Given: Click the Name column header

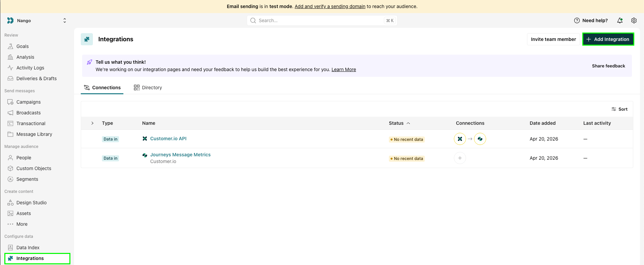Looking at the screenshot, I should click(149, 123).
